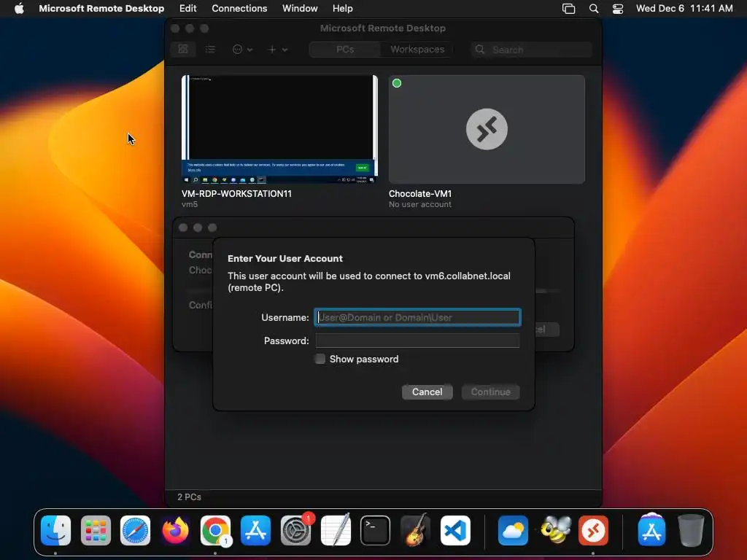Click the search magnifier icon in toolbar
Screen dimensions: 747x560
tap(480, 50)
